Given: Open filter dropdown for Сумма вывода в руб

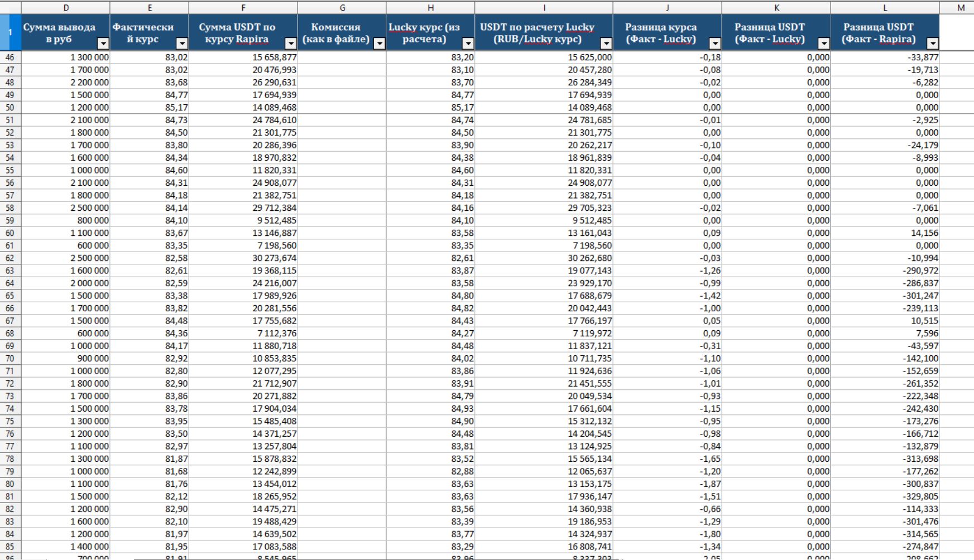Looking at the screenshot, I should coord(103,44).
